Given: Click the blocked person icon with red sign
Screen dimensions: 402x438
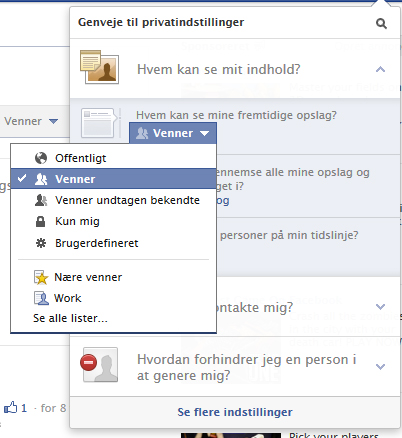Looking at the screenshot, I should pos(99,364).
